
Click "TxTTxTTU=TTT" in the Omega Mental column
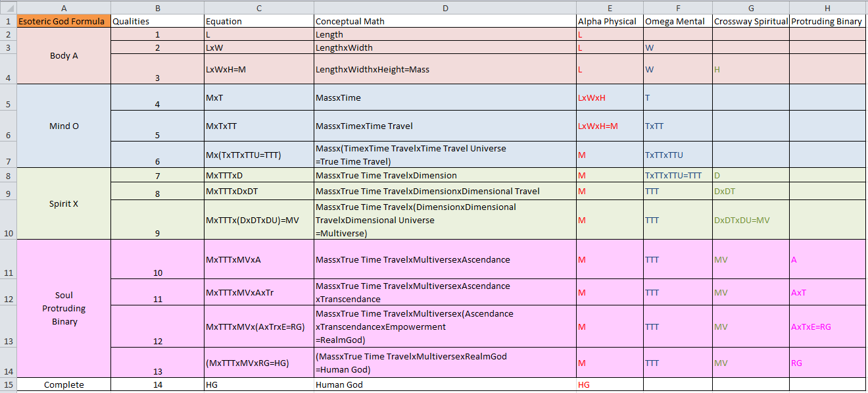[x=677, y=175]
